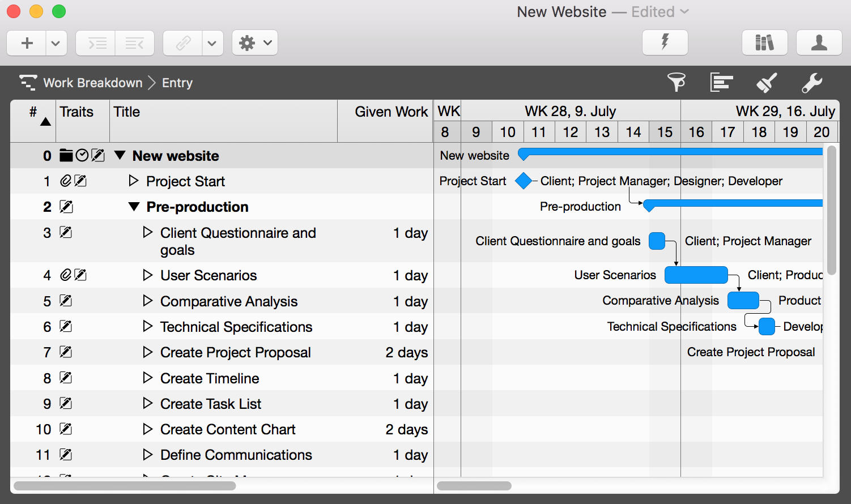Click the Given Work column header
The height and width of the screenshot is (504, 851).
coord(391,112)
